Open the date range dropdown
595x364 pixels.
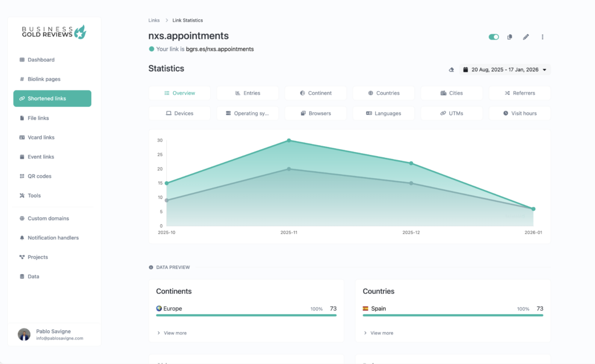(x=505, y=70)
